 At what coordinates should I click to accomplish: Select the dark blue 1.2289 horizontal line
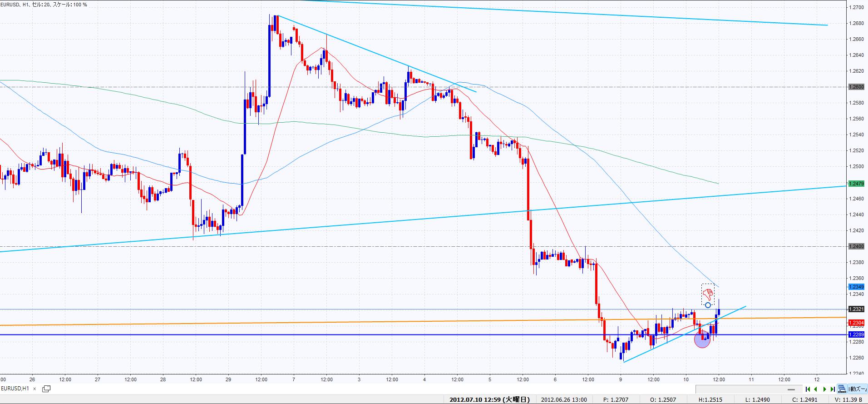(x=318, y=335)
